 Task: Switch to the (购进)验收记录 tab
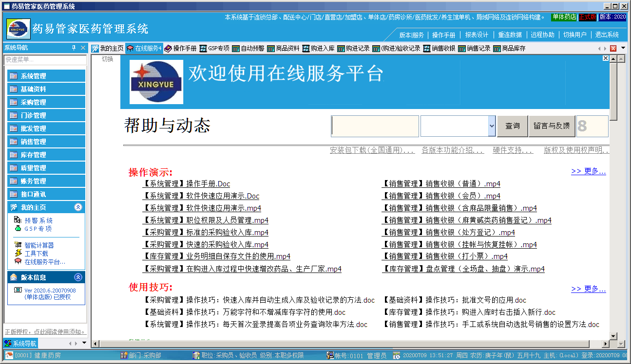pos(396,48)
